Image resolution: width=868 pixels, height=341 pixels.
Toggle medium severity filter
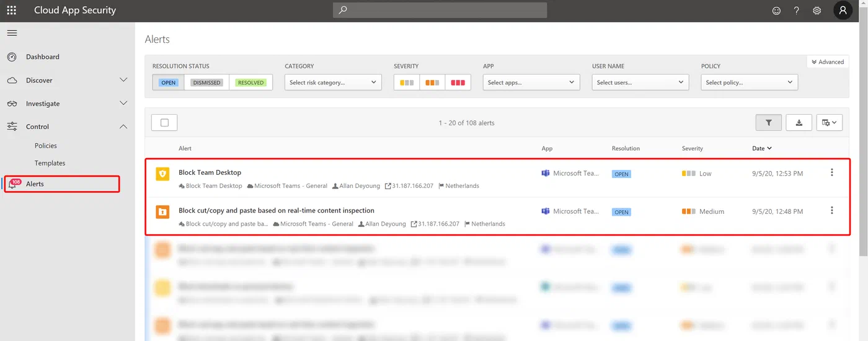click(x=432, y=82)
